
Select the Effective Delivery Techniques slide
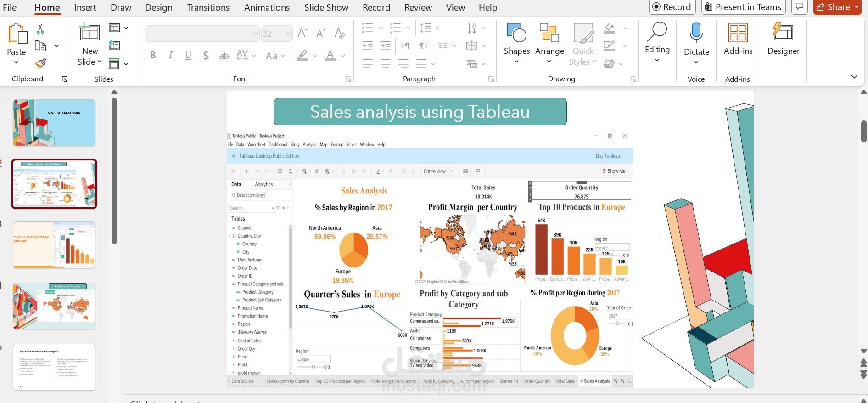tap(54, 367)
